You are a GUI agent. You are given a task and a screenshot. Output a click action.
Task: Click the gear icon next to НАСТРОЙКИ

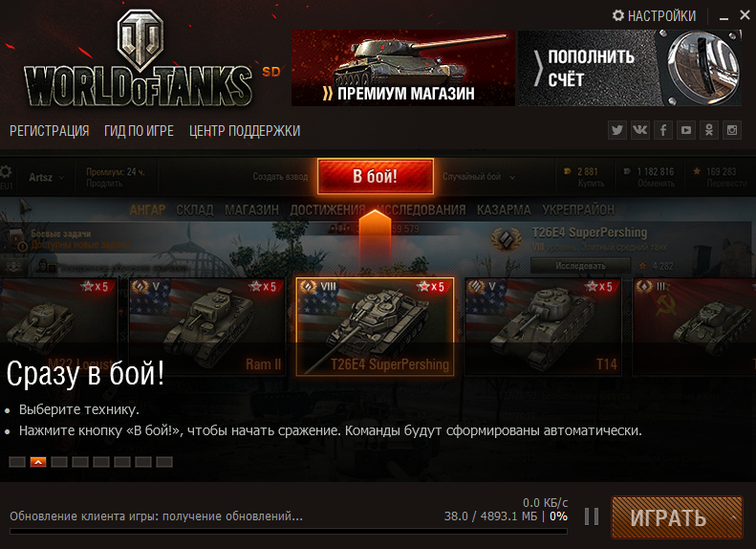[618, 15]
